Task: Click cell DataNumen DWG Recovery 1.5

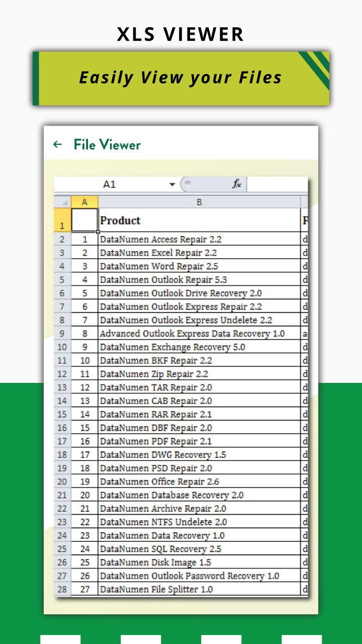Action: tap(199, 455)
